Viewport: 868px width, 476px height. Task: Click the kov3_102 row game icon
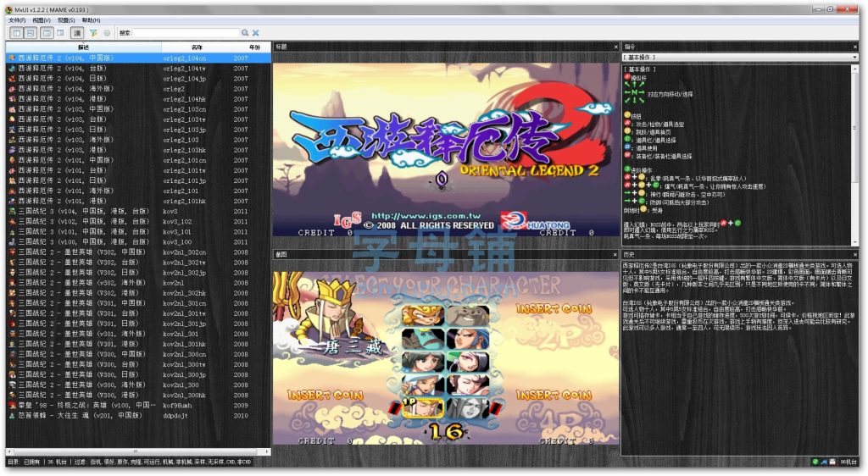(12, 221)
